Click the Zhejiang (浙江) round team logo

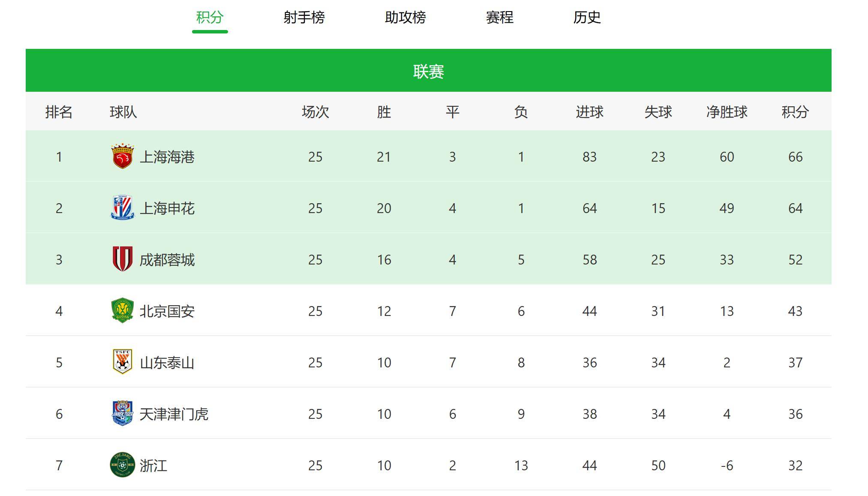click(x=122, y=465)
